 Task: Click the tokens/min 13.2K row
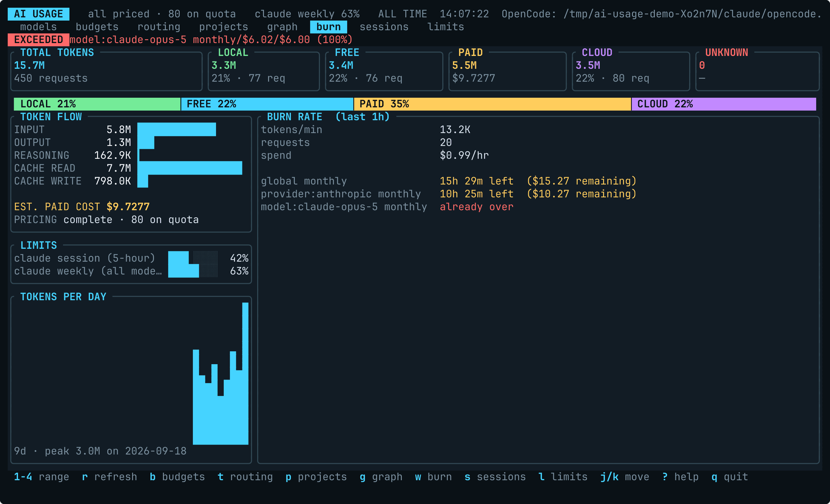tap(365, 130)
